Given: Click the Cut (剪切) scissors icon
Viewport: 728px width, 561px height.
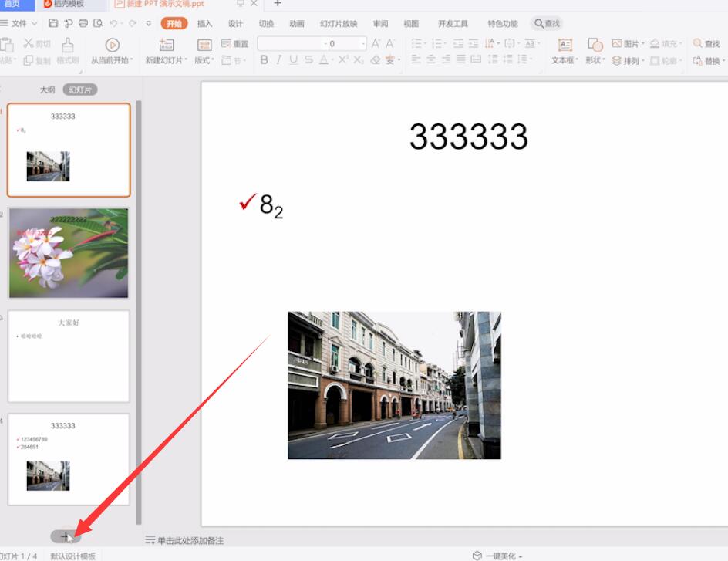Looking at the screenshot, I should click(x=29, y=43).
